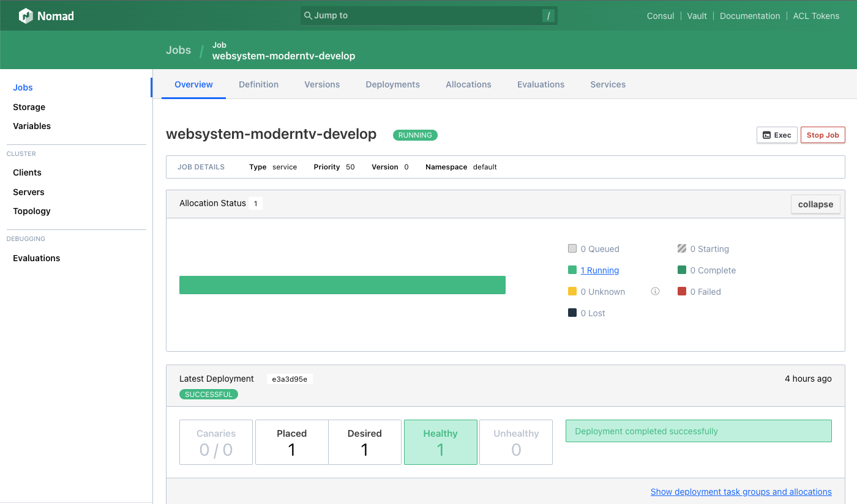
Task: Open the Allocations tab
Action: click(468, 84)
